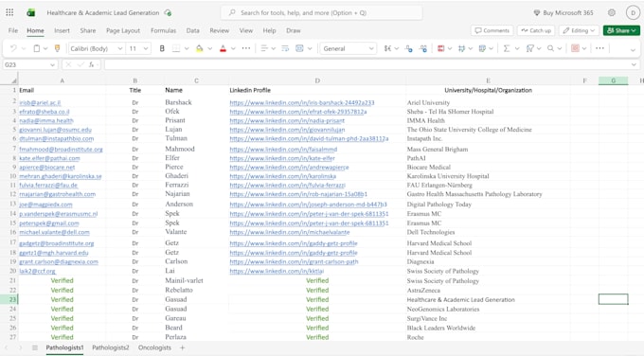Add a new sheet with plus icon
The height and width of the screenshot is (356, 644).
pos(183,347)
